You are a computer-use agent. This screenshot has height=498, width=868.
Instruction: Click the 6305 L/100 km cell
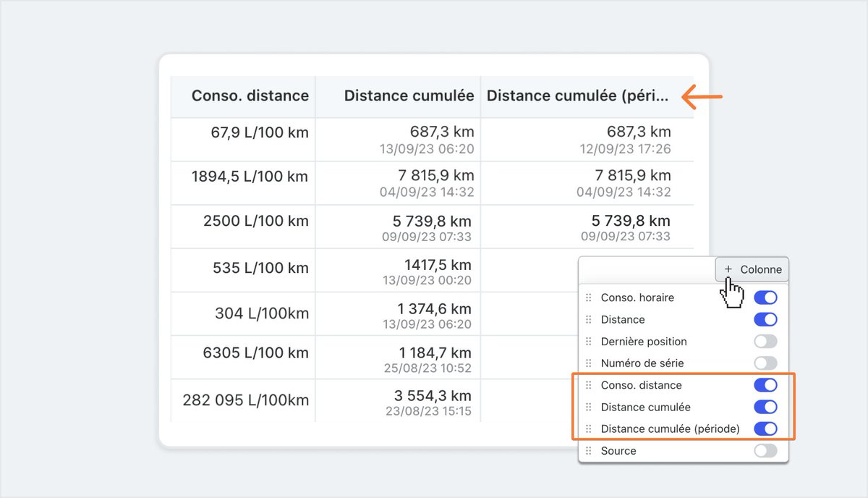(243, 357)
